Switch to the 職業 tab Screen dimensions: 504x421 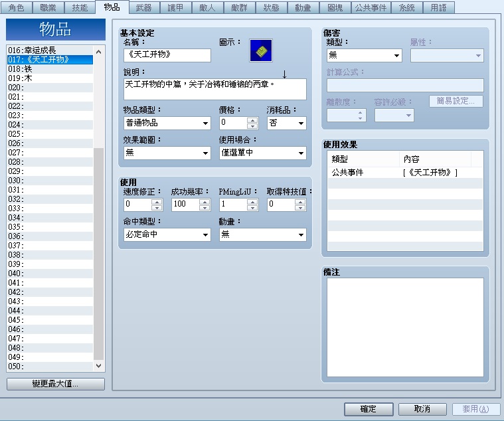coord(48,7)
